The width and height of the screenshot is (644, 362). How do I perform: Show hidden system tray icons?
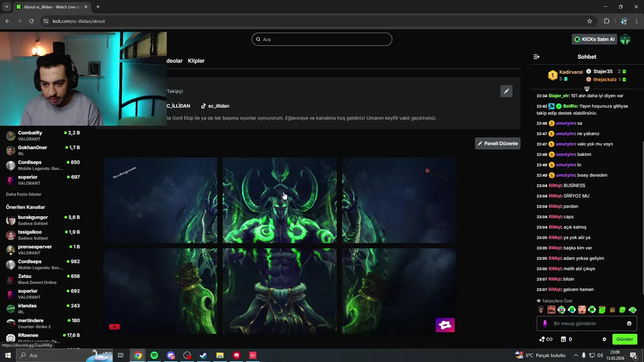click(576, 355)
